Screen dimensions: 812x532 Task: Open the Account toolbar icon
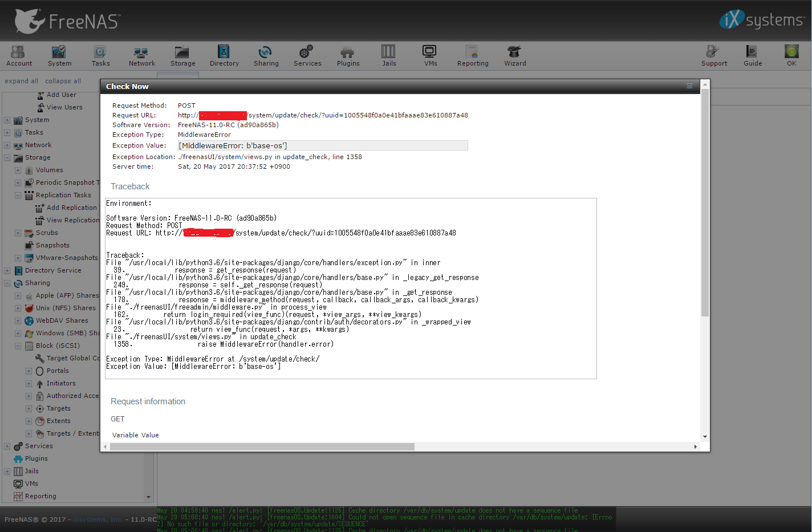click(19, 56)
